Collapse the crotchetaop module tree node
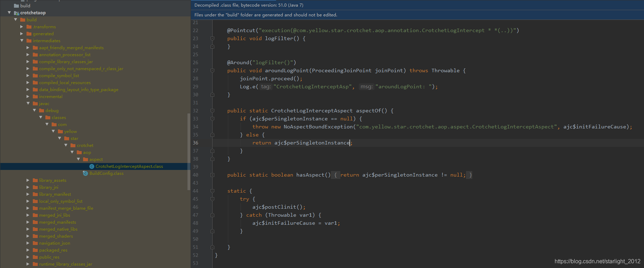This screenshot has height=268, width=644. [9, 13]
